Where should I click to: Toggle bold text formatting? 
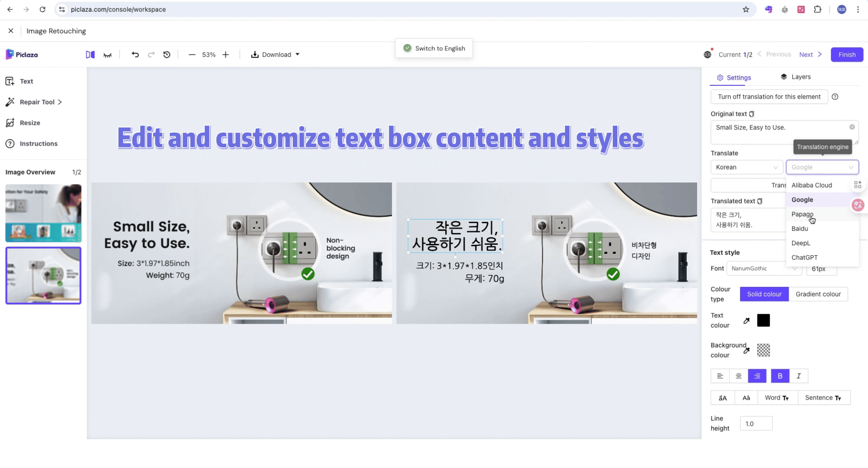coord(780,376)
